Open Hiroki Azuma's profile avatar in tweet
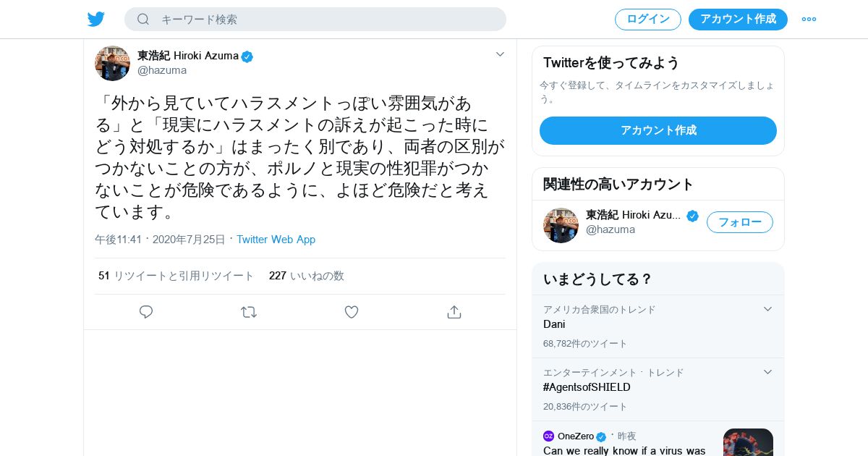This screenshot has width=868, height=456. coord(112,63)
